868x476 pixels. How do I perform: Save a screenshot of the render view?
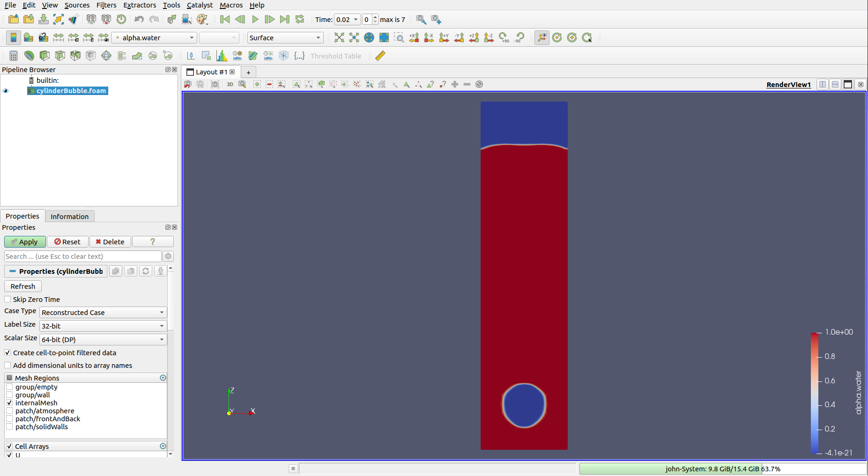click(215, 84)
